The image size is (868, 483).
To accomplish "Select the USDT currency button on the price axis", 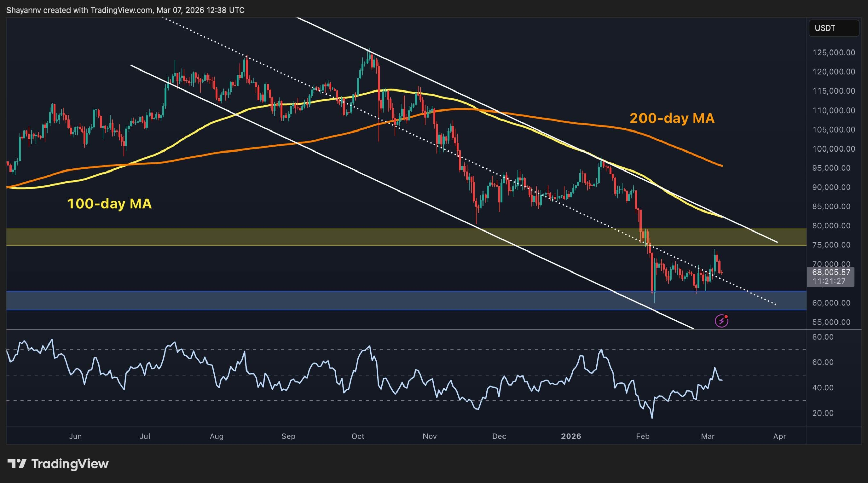I will coord(834,28).
